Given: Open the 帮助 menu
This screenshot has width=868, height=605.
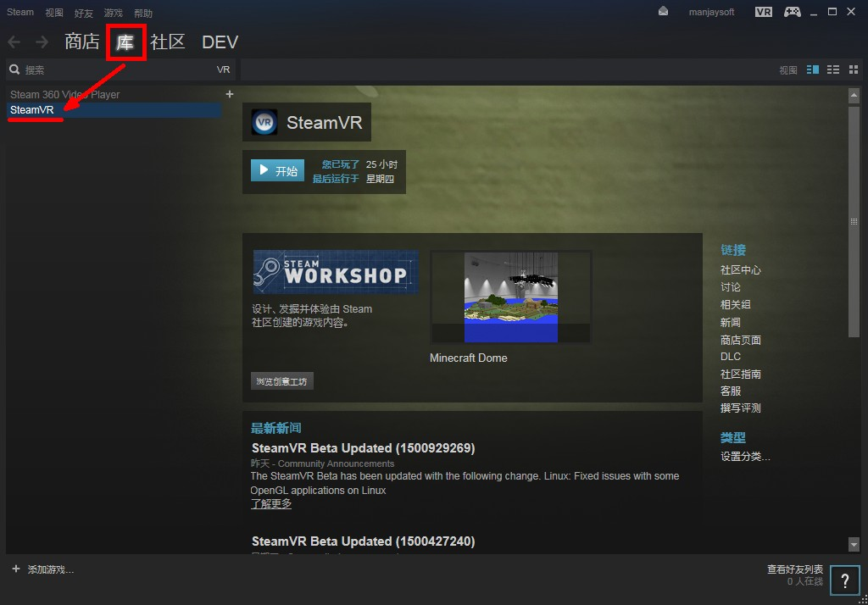Looking at the screenshot, I should coord(143,13).
